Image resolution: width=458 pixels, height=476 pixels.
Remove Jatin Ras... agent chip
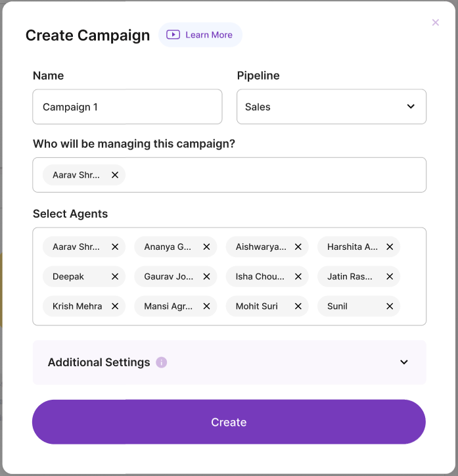(x=390, y=277)
